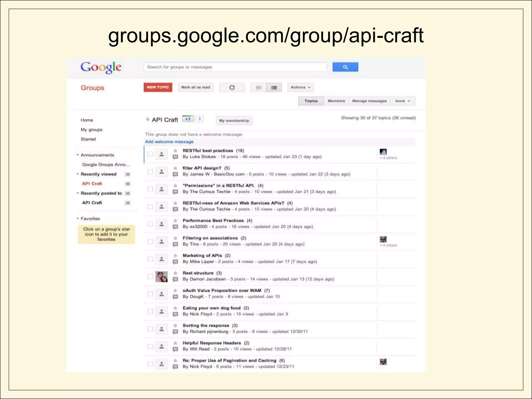The width and height of the screenshot is (532, 399).
Task: Collapse the Announcements section
Action: pyautogui.click(x=78, y=155)
